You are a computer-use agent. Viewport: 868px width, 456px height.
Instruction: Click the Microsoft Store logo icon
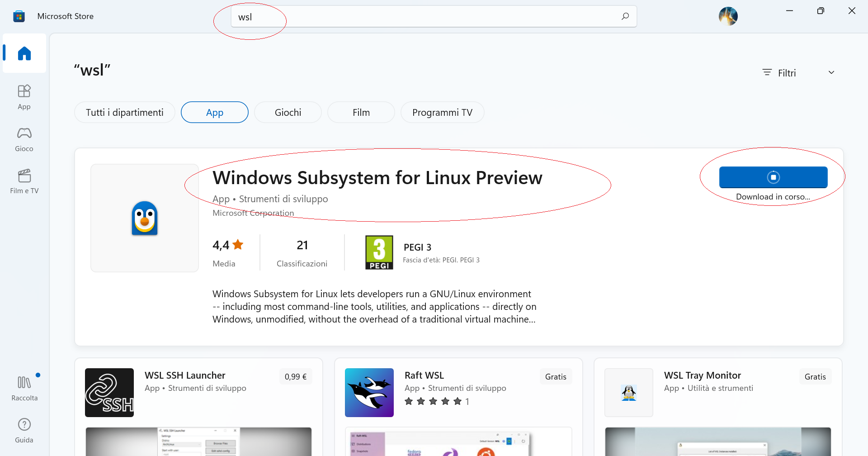(x=19, y=16)
